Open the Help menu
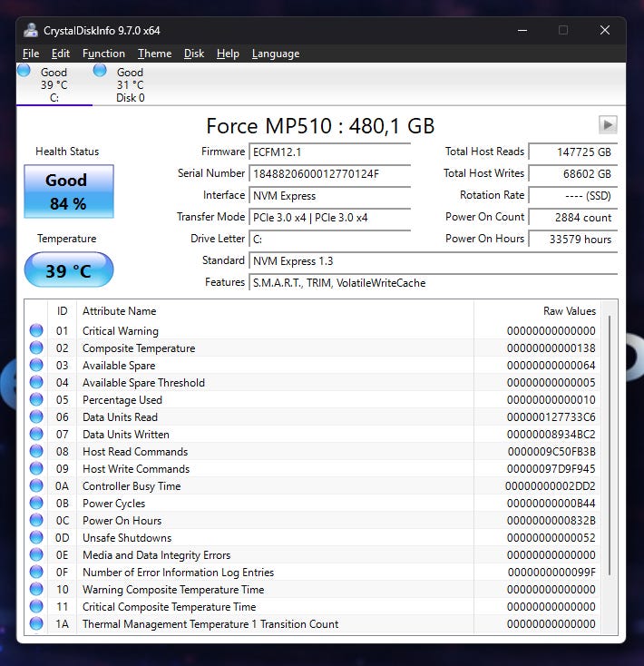 tap(228, 54)
